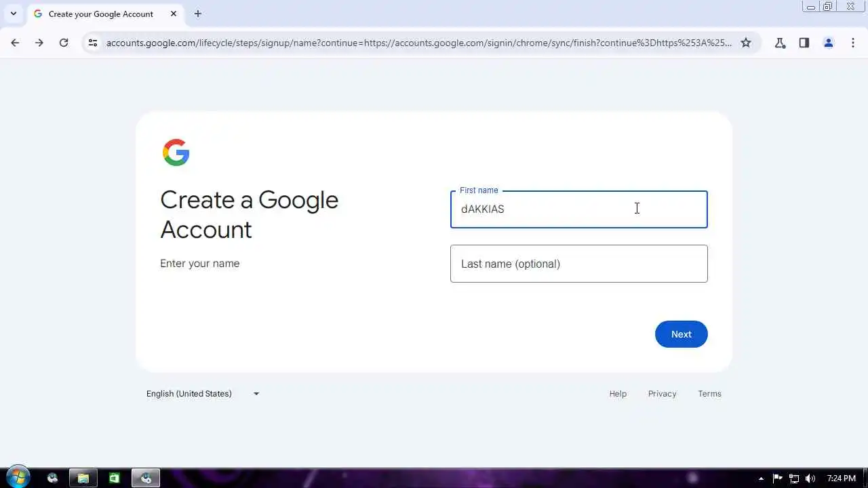Open the Help link
Viewport: 868px width, 488px height.
pos(618,394)
